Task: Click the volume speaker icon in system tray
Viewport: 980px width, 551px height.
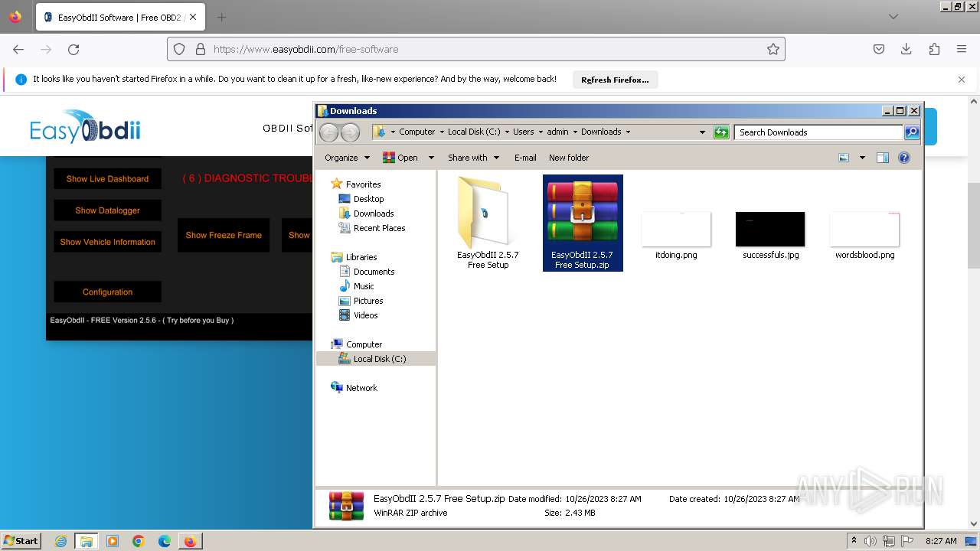Action: [871, 541]
